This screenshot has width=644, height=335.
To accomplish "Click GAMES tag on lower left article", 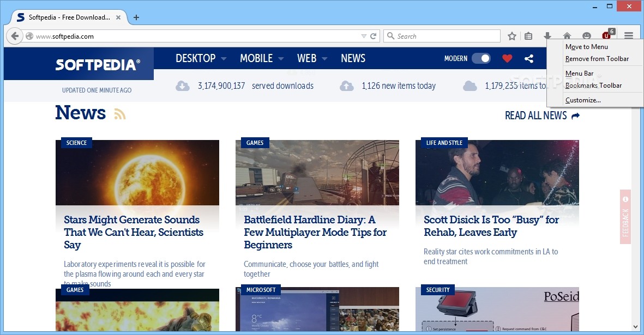I will [75, 290].
